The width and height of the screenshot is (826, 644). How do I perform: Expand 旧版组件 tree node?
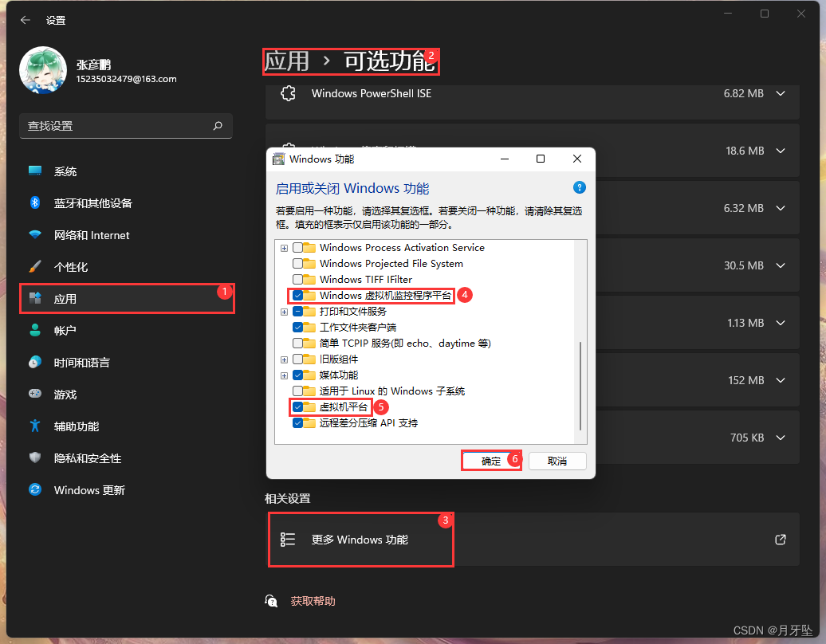pyautogui.click(x=285, y=359)
